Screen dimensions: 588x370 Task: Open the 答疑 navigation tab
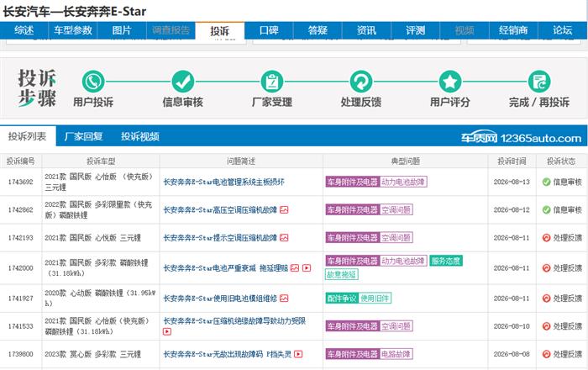[x=318, y=30]
